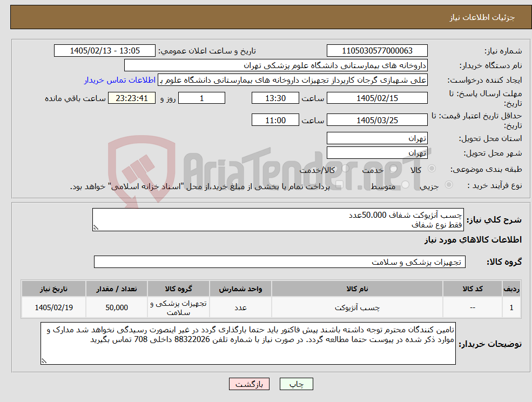Click the goods group field تجهیزات پزشکی و سلامت
This screenshot has height=402, width=532.
280,262
